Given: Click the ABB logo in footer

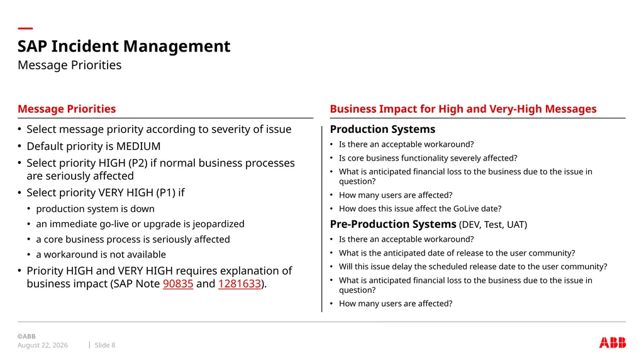Looking at the screenshot, I should tap(613, 342).
